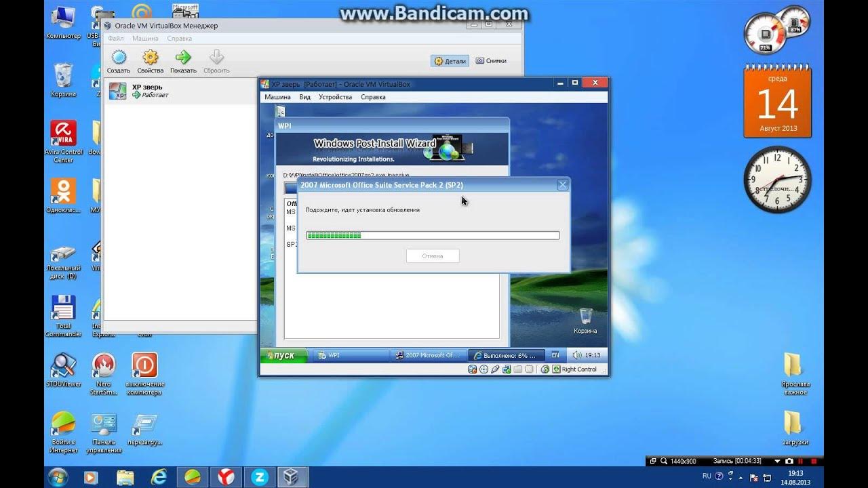868x488 pixels.
Task: Click the VirtualBox cube icon in host taskbar
Action: (x=292, y=477)
